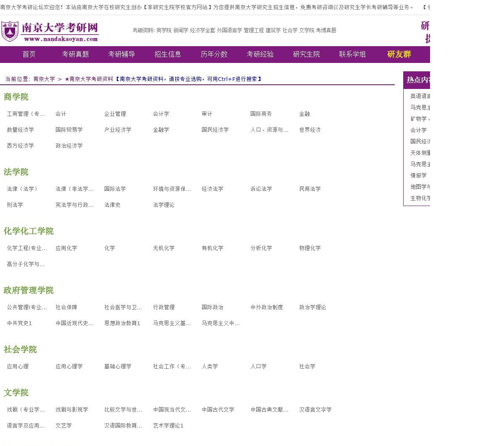Open the yellow 研友群 nav item
The height and width of the screenshot is (446, 504).
399,55
